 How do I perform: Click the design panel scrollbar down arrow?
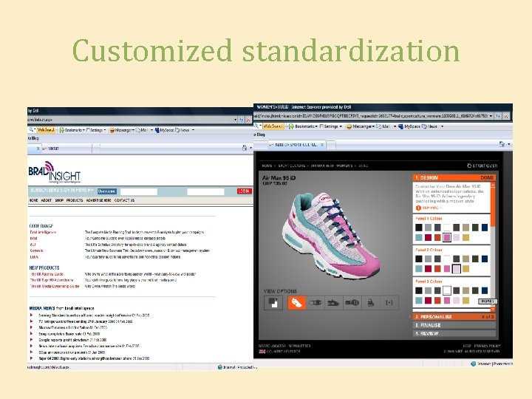pyautogui.click(x=493, y=309)
